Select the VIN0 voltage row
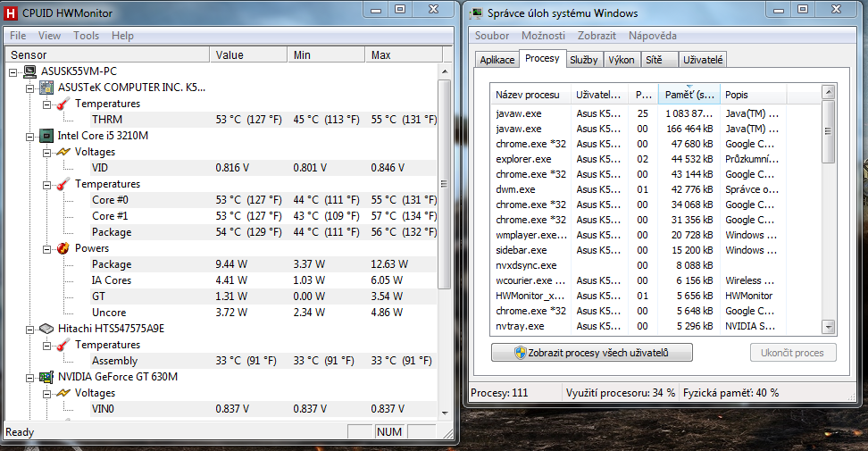Screen dimensions: 868x451 click(264, 409)
